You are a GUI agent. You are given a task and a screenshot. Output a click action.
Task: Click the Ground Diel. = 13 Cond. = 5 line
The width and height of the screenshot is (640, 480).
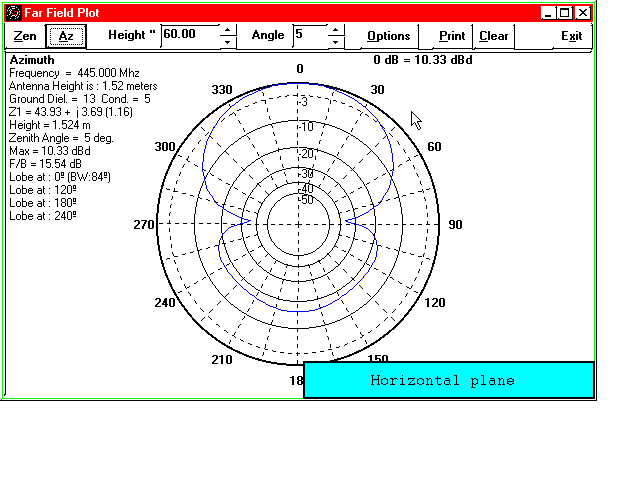80,99
